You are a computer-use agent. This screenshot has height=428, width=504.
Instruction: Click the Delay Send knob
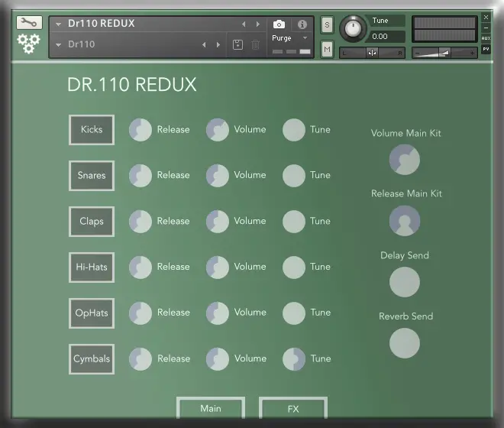pos(405,282)
